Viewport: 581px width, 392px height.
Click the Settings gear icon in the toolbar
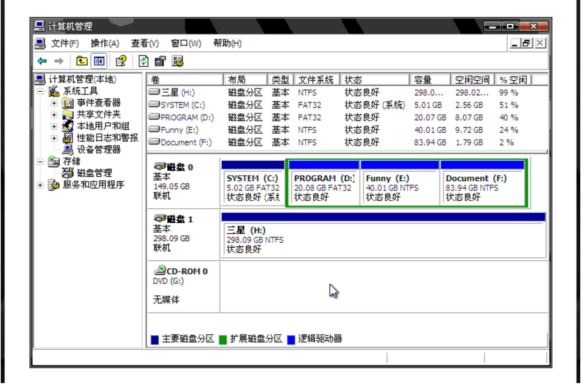(178, 61)
